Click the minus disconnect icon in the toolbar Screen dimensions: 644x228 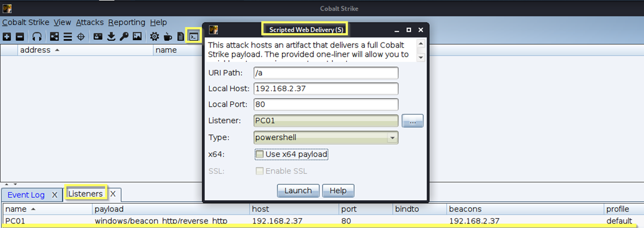(x=20, y=36)
